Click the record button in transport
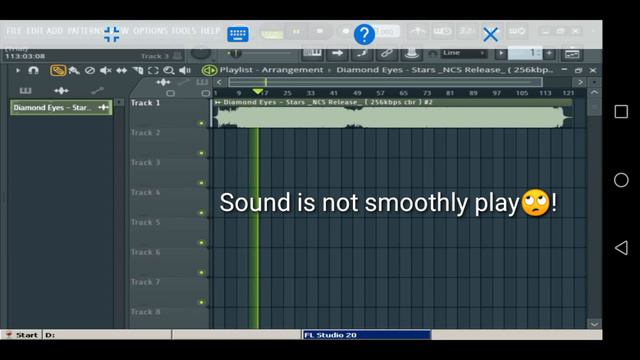 click(x=345, y=31)
